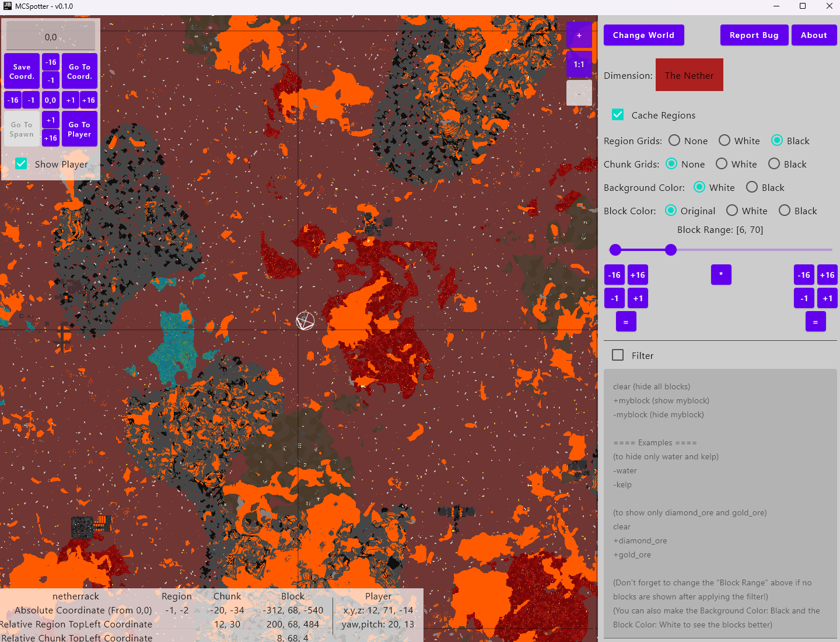
Task: Click the 0,0 coordinate input field
Action: pos(51,36)
